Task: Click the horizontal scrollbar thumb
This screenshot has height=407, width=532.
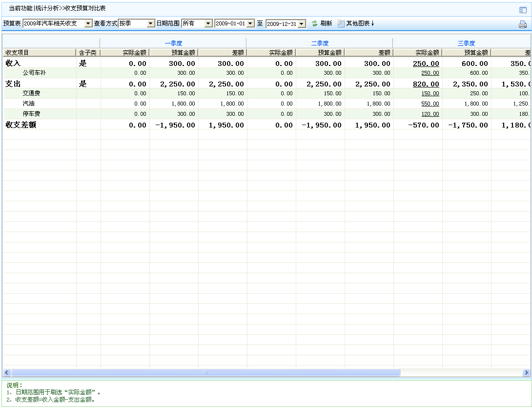Action: tap(205, 373)
